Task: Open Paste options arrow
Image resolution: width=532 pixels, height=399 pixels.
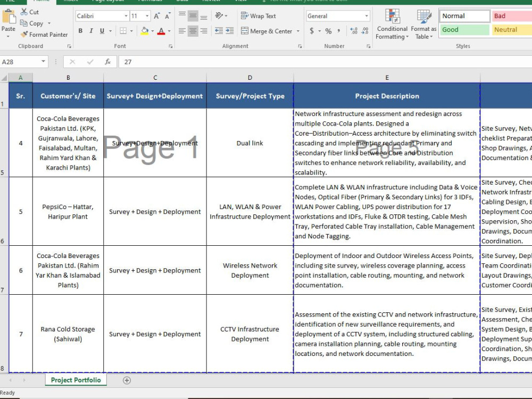Action: click(9, 36)
